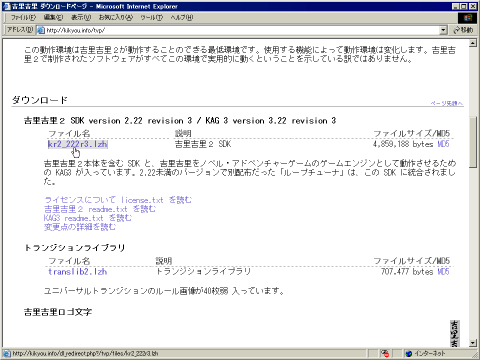Click the 移動 (Go) button
Viewport: 480px width, 360px height.
[464, 30]
